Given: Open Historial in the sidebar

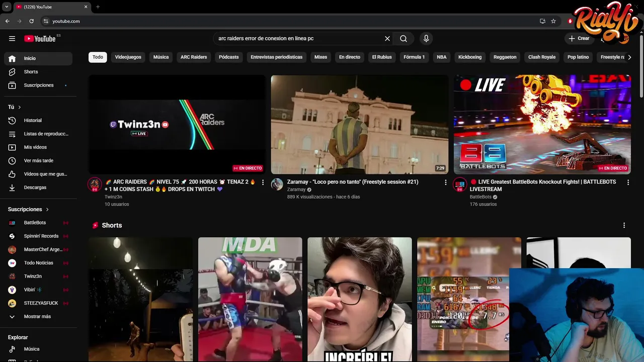Looking at the screenshot, I should tap(38, 121).
